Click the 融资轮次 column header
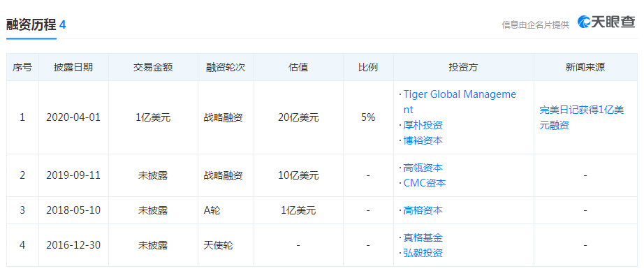644x278 pixels. point(226,67)
